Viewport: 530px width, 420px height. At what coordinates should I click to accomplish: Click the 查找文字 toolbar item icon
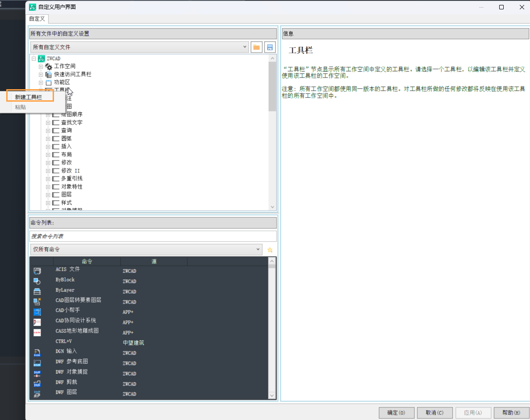[x=56, y=123]
